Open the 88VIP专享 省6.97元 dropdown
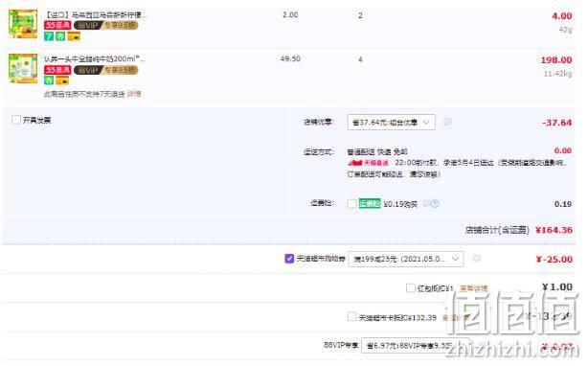The image size is (588, 366). point(415,345)
